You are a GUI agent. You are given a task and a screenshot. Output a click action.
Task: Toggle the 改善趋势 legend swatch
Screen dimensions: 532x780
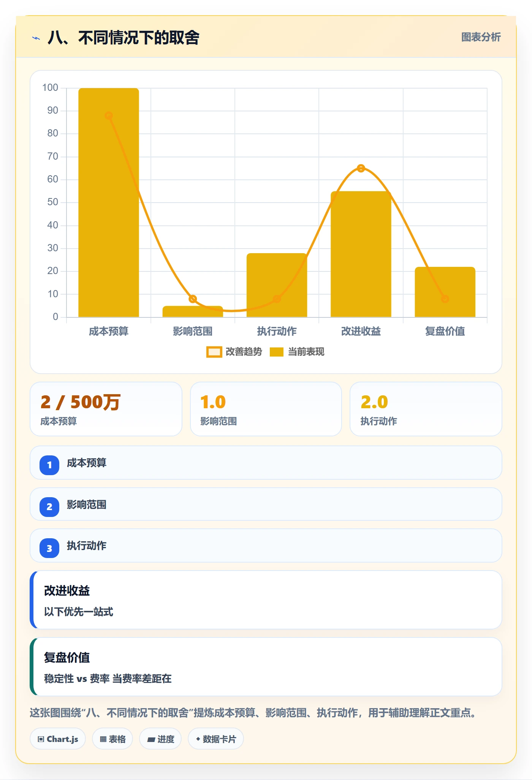click(214, 352)
